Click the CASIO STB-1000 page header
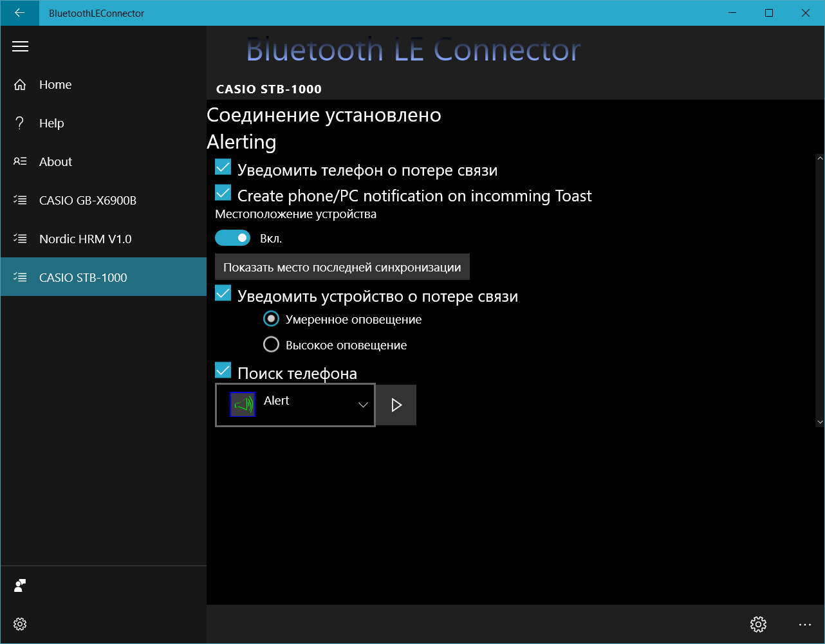Image resolution: width=825 pixels, height=644 pixels. (x=269, y=89)
